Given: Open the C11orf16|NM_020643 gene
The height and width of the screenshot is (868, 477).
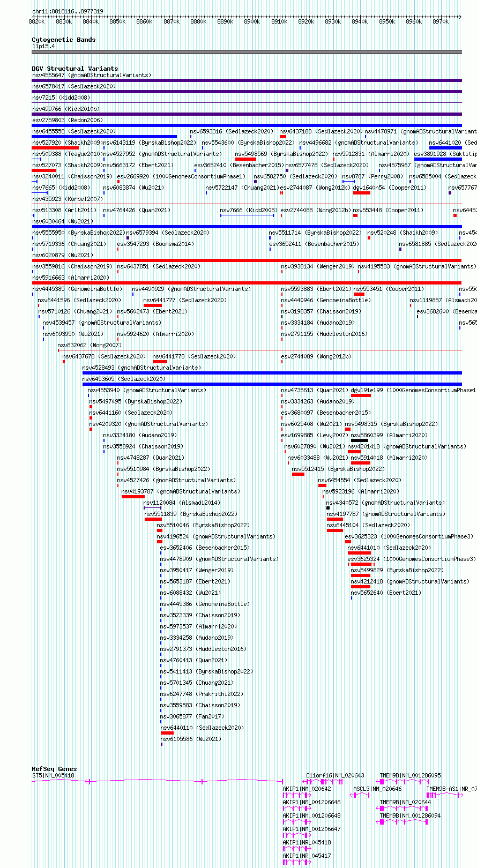Looking at the screenshot, I should (x=323, y=781).
